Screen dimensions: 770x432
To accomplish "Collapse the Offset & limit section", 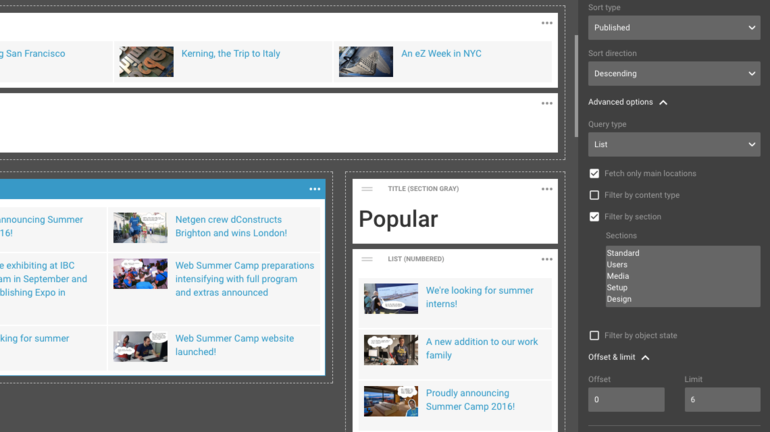I will [645, 357].
